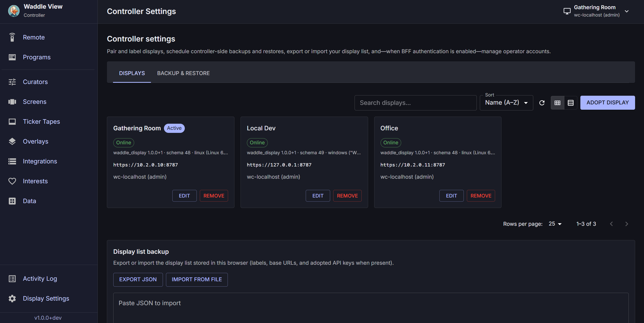Viewport: 644px width, 323px height.
Task: Click the Display list backup heading
Action: coord(141,251)
